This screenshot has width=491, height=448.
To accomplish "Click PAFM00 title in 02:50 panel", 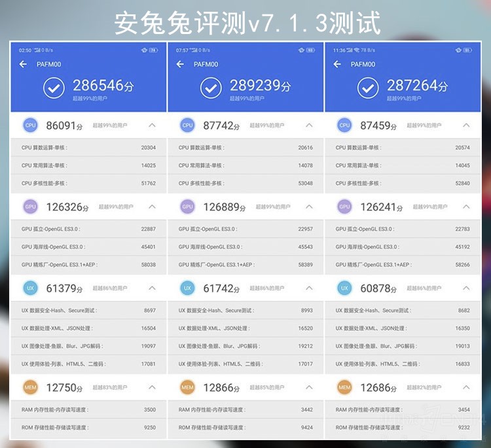I will click(49, 65).
